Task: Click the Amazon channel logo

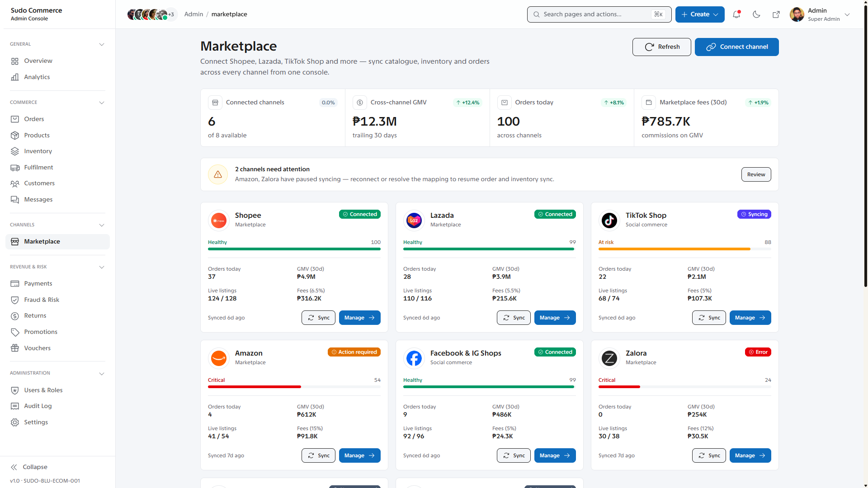Action: coord(219,358)
